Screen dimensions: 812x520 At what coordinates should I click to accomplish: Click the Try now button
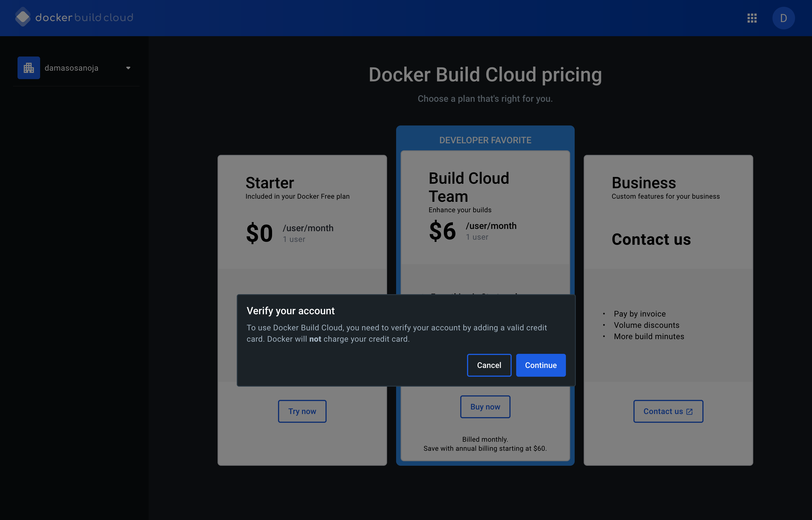coord(302,411)
